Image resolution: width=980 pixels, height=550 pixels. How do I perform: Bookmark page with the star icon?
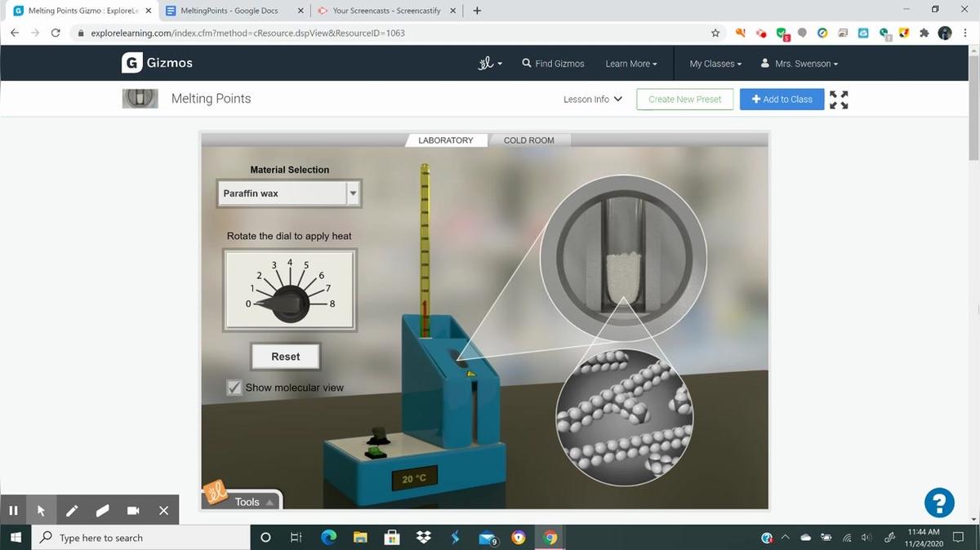[x=715, y=33]
